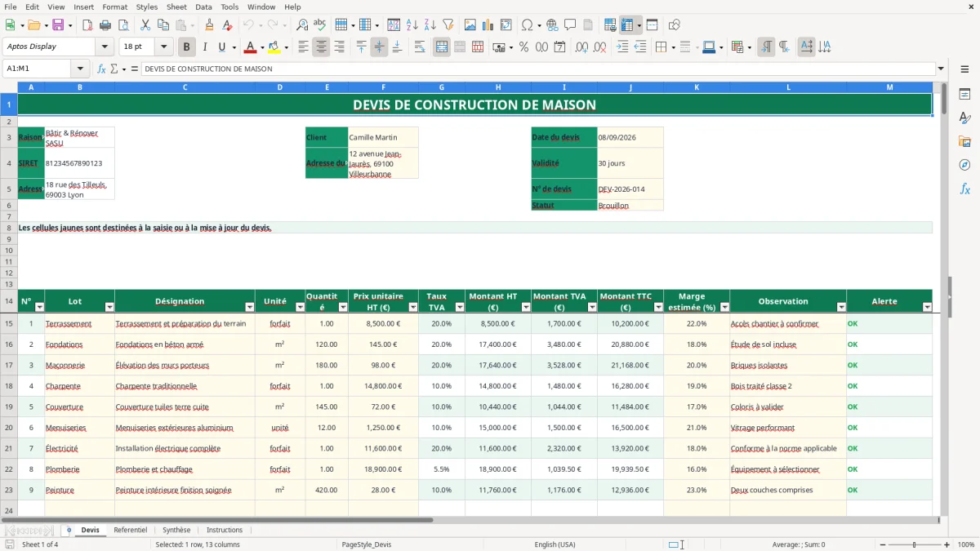Click the PageStyle_Devis status field
This screenshot has height=551, width=980.
[x=366, y=544]
